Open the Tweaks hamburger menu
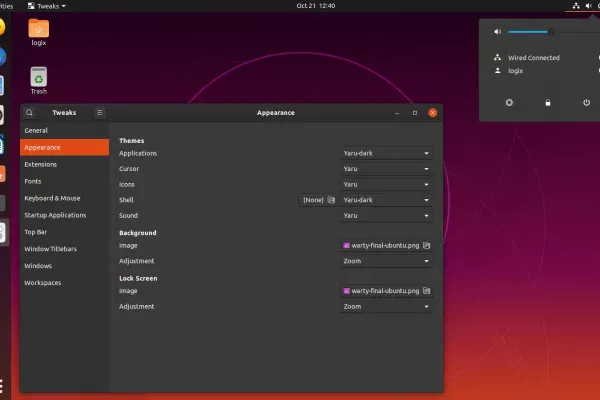This screenshot has height=400, width=600. tap(99, 113)
